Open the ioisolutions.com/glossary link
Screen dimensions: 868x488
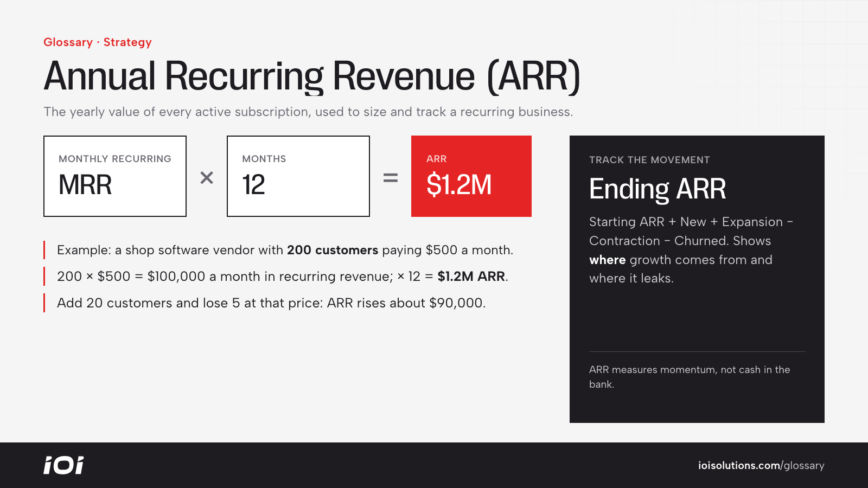pos(761,465)
